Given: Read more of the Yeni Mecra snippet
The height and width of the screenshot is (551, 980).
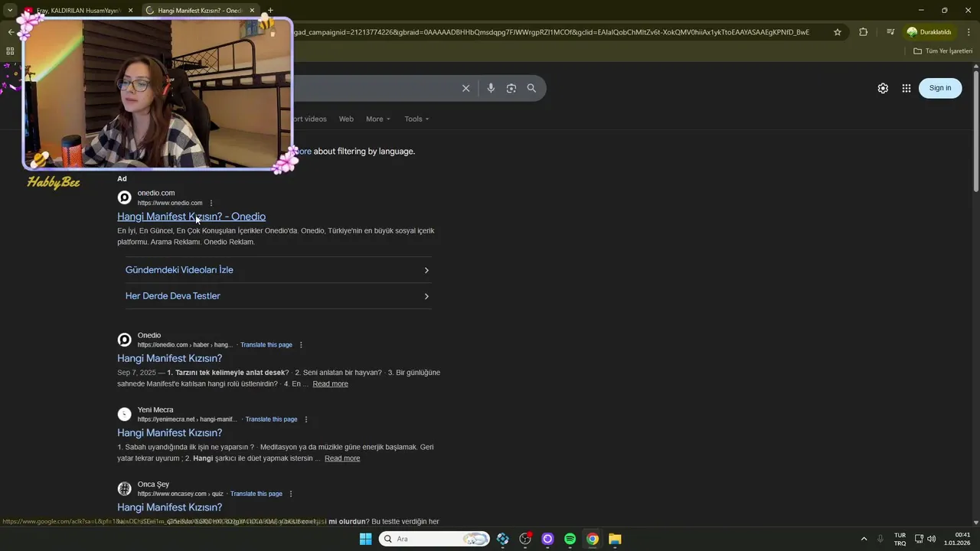Looking at the screenshot, I should 342,458.
